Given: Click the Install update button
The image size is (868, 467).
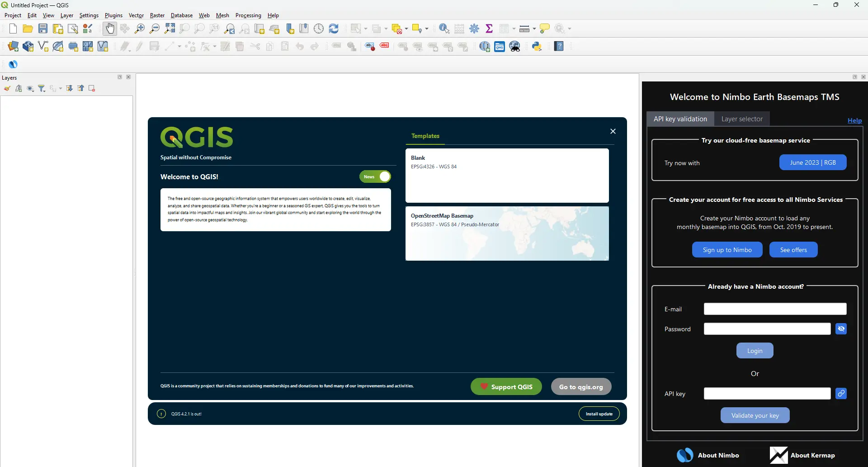Looking at the screenshot, I should tap(599, 414).
